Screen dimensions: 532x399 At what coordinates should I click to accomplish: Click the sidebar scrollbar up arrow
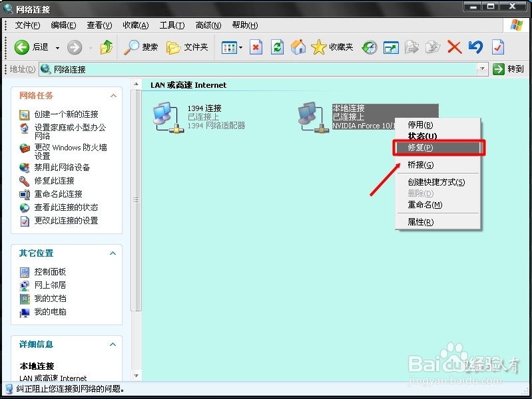pyautogui.click(x=136, y=84)
